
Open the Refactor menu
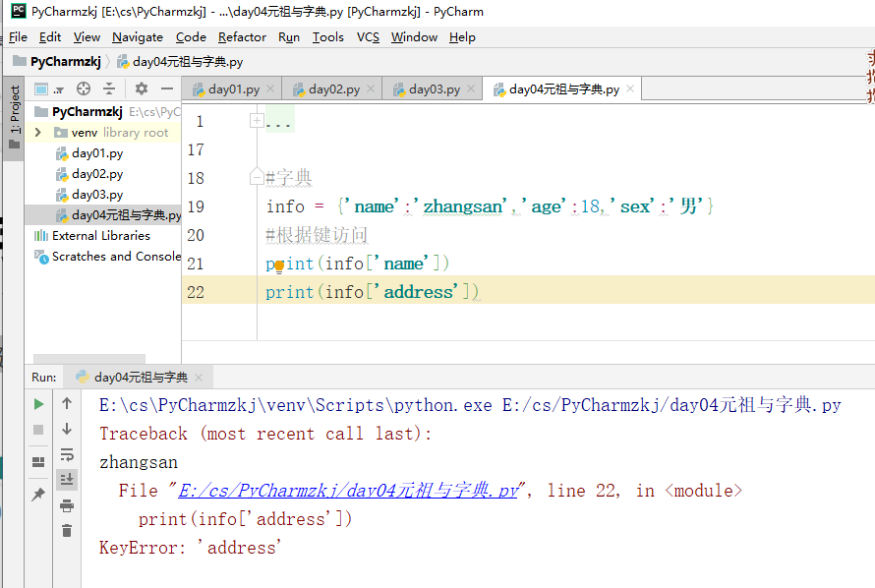coord(241,37)
